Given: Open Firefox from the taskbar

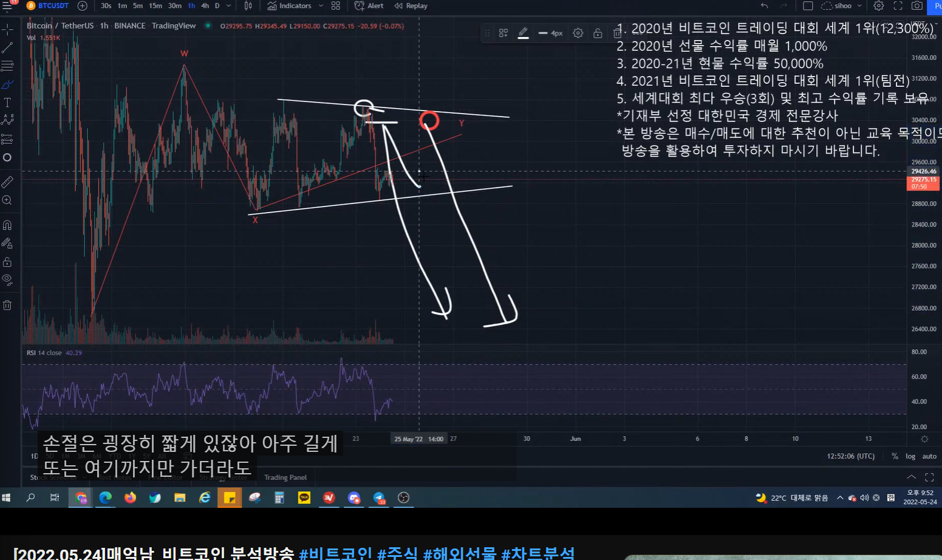Looking at the screenshot, I should pyautogui.click(x=130, y=497).
